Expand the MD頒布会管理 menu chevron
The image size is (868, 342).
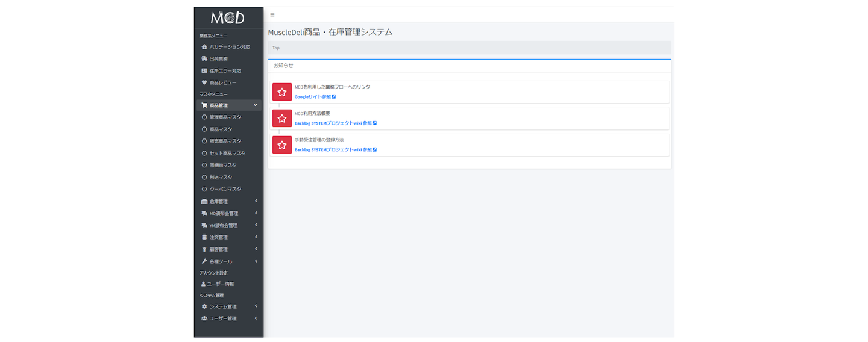coord(256,213)
